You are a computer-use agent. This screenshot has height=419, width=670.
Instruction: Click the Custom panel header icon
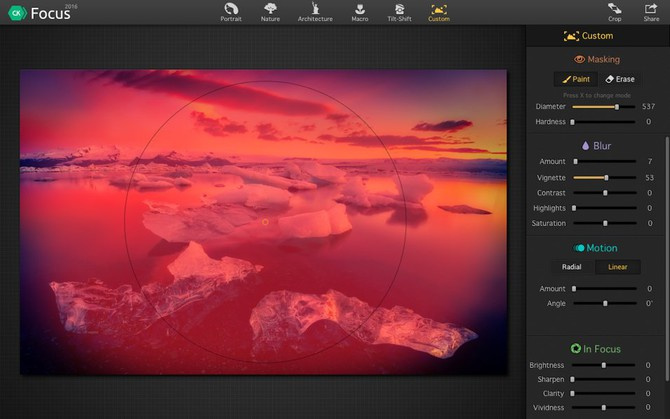coord(571,36)
